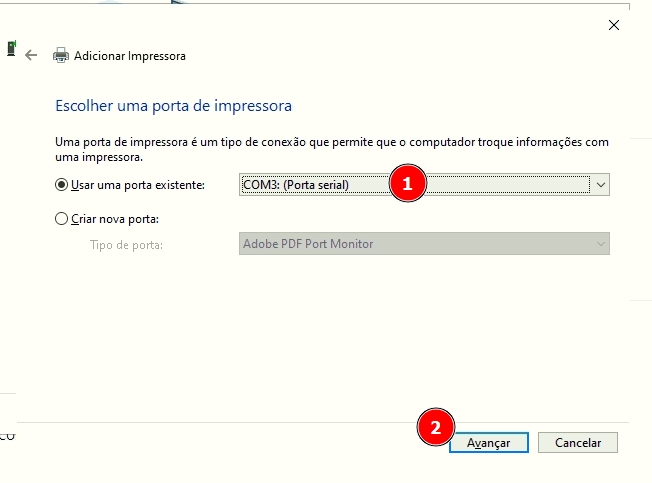652x483 pixels.
Task: Click the printer icon beside Adicionar Impressora
Action: click(x=61, y=56)
